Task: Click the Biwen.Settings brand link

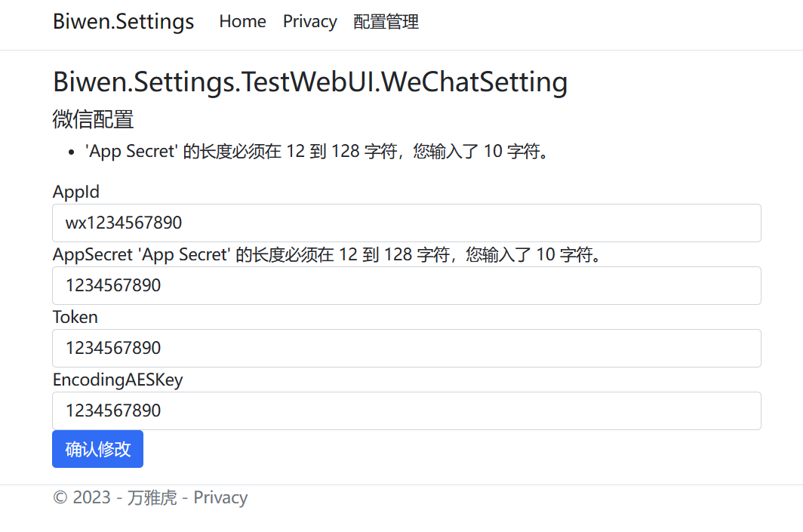Action: [122, 22]
